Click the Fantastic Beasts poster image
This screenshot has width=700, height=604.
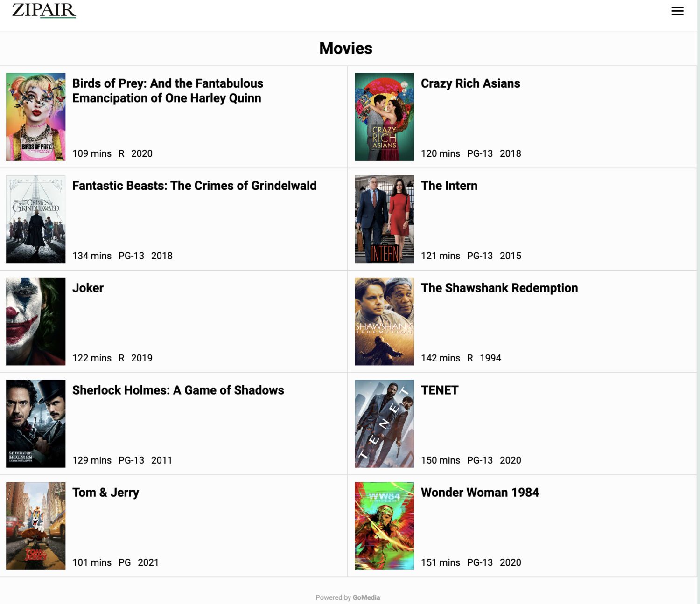(35, 219)
